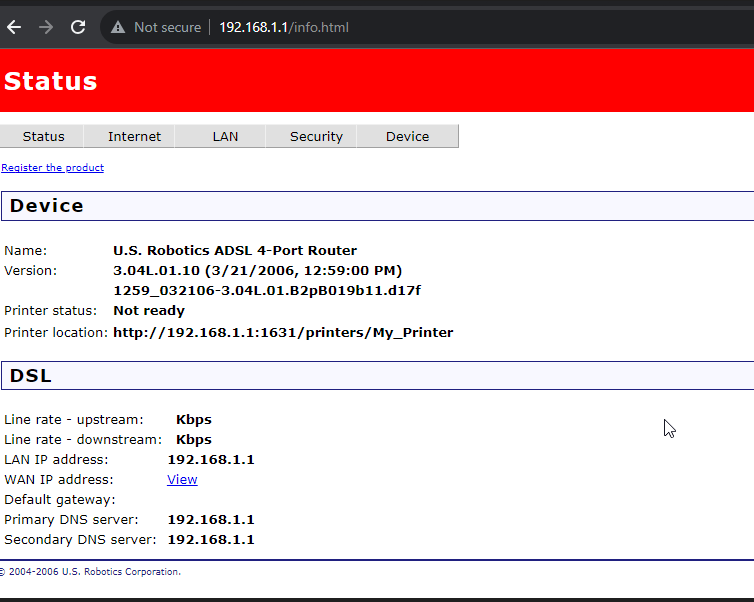
Task: Click the Name label in Device section
Action: point(25,251)
